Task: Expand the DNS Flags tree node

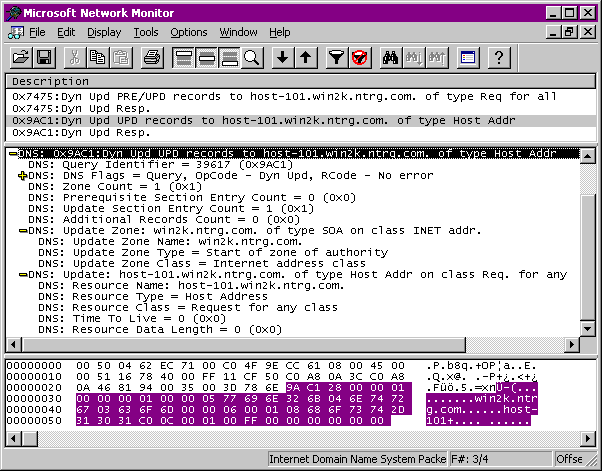Action: pos(22,176)
